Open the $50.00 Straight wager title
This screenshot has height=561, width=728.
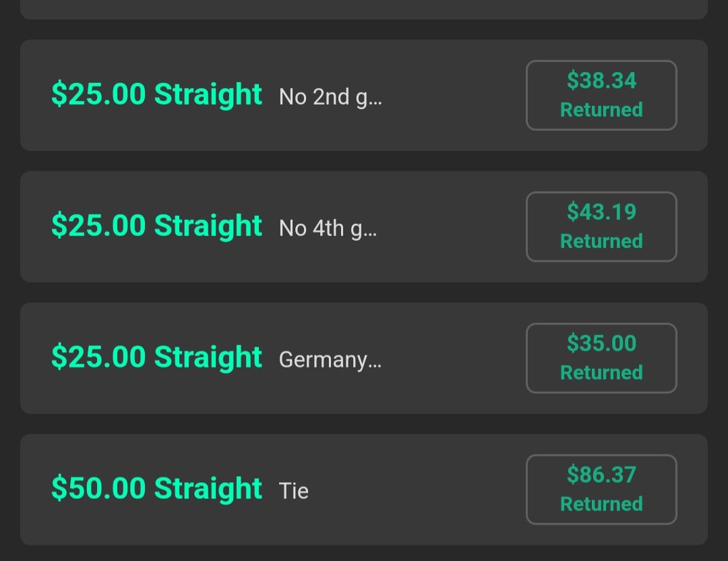pos(156,489)
